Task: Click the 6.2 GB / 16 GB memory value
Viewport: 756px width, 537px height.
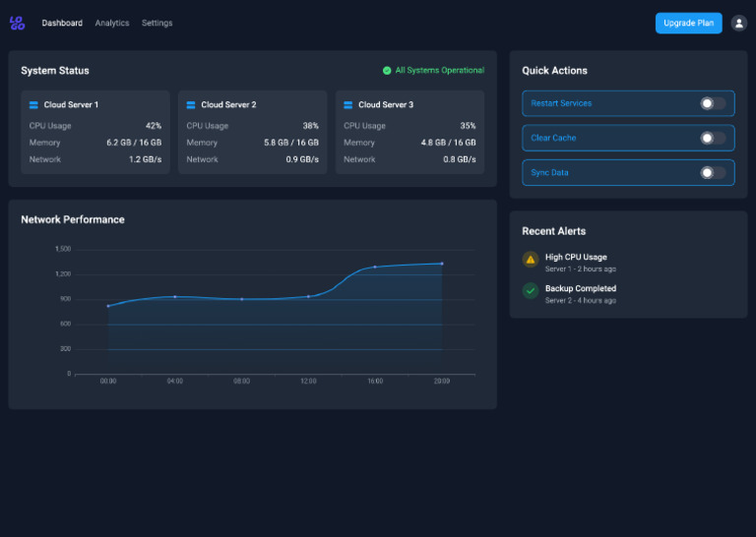Action: [x=134, y=143]
